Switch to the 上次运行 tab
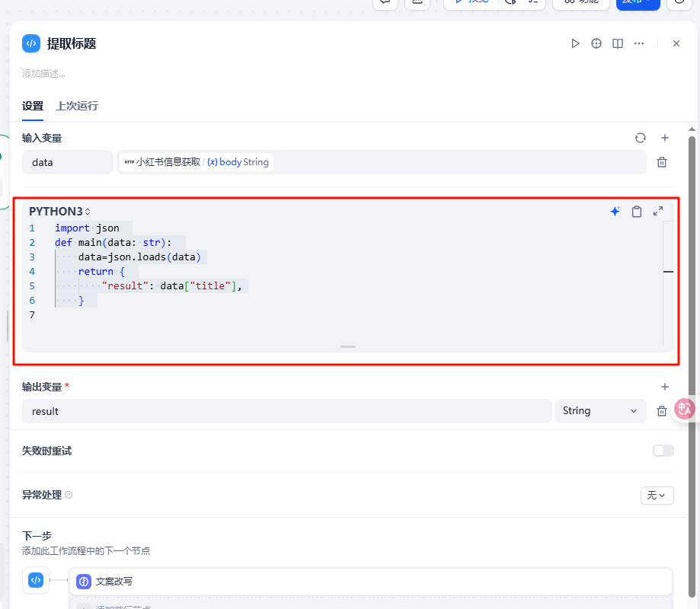The width and height of the screenshot is (700, 609). coord(77,106)
